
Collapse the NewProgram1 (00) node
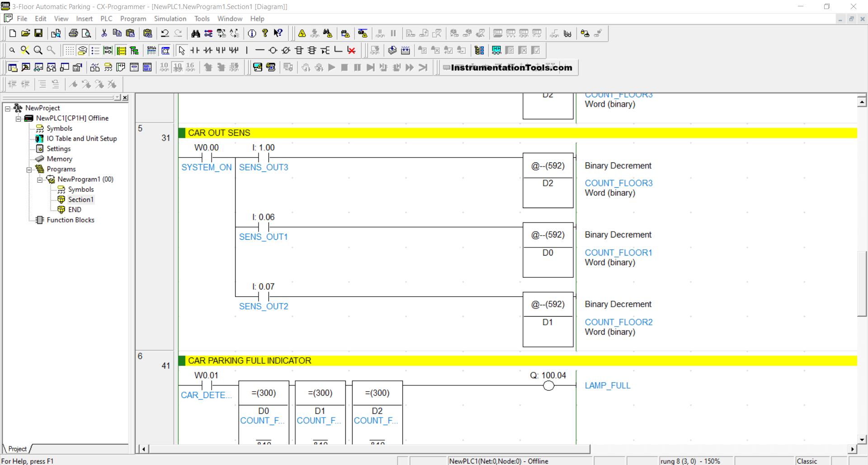[40, 180]
